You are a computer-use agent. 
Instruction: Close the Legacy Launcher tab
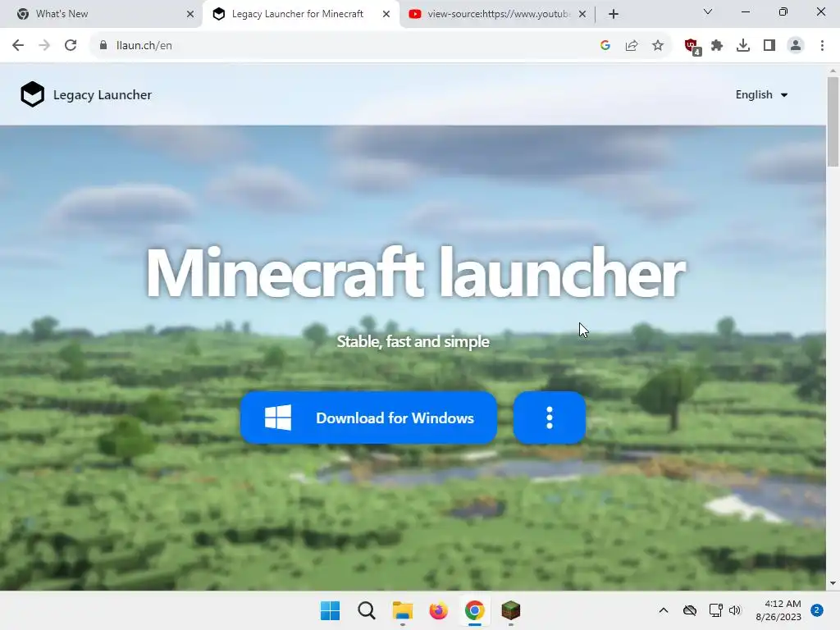point(386,14)
